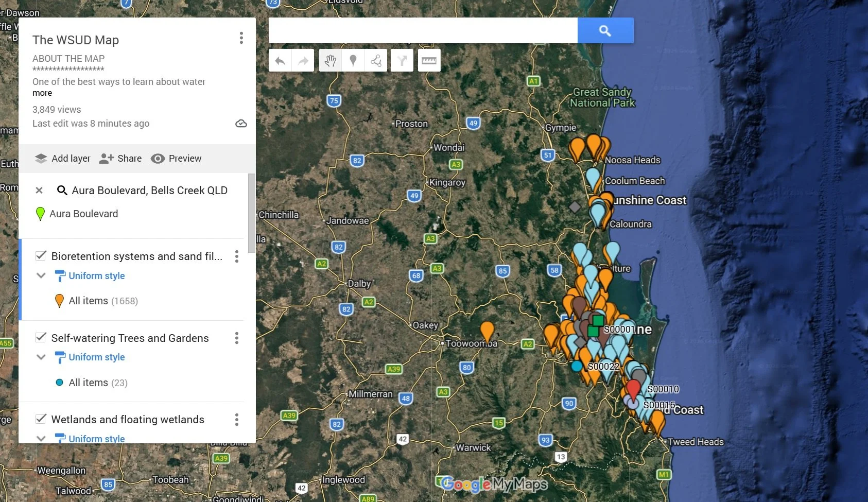Image resolution: width=868 pixels, height=502 pixels.
Task: Open Uniform style for Self-watering layer
Action: [x=97, y=357]
